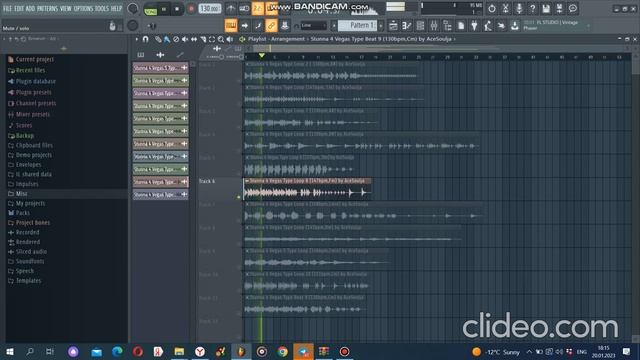The image size is (640, 360).
Task: Expand the Packs folder
Action: point(19,213)
